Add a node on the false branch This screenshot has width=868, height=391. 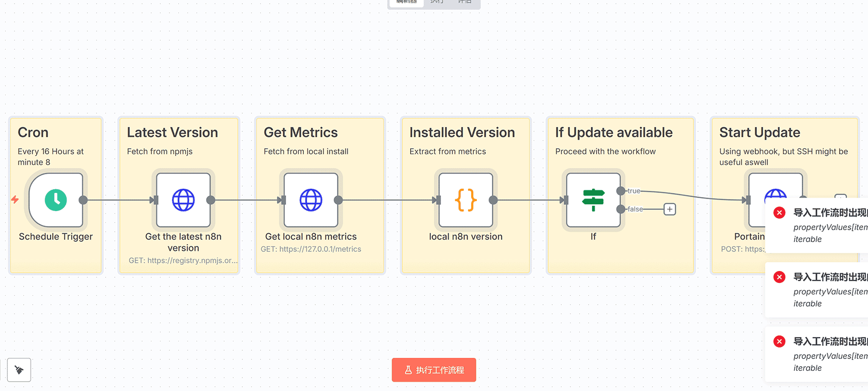point(670,209)
